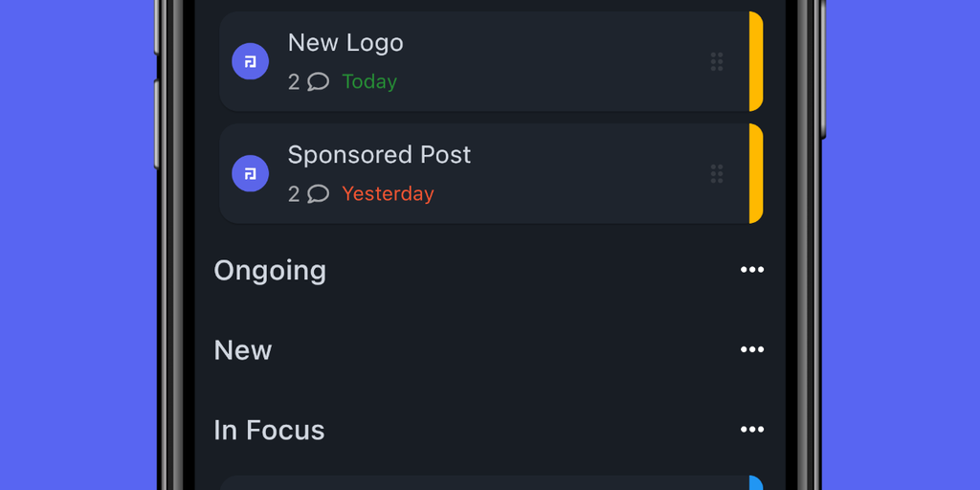The height and width of the screenshot is (490, 980).
Task: Click the yellow color bar on Sponsored Post
Action: tap(756, 173)
